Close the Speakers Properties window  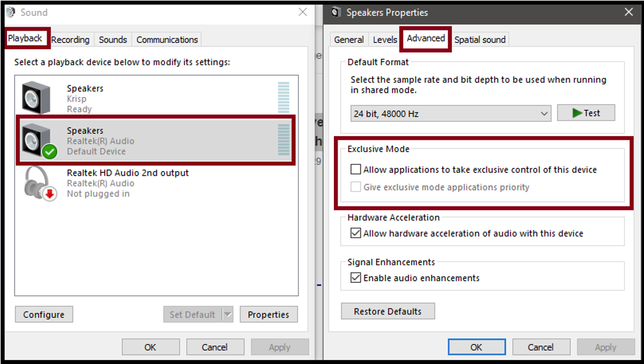click(629, 12)
